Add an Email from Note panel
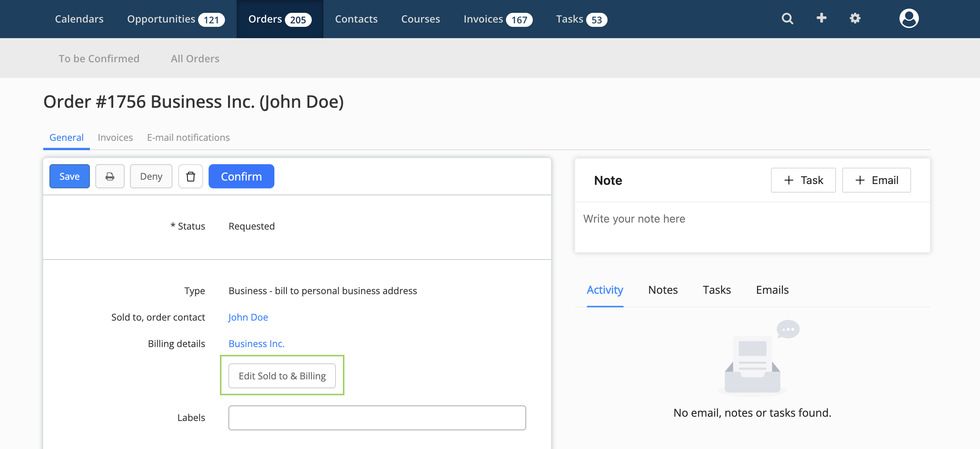980x449 pixels. tap(876, 180)
